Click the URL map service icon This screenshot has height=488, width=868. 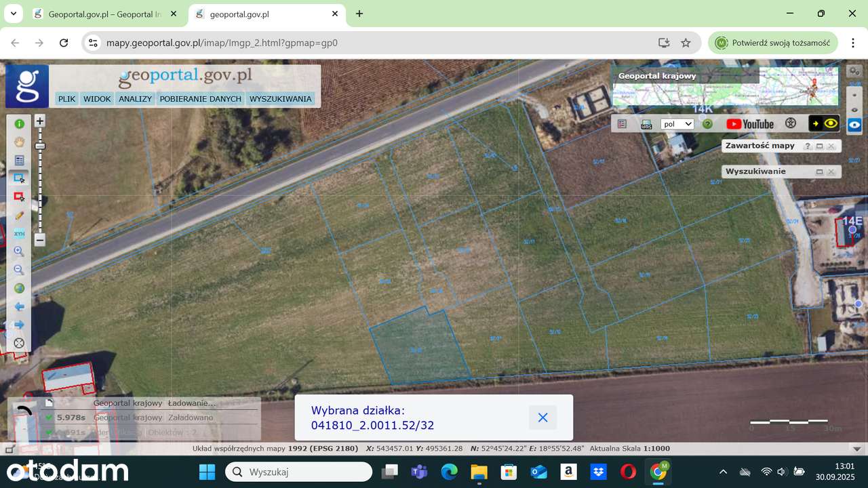click(646, 124)
